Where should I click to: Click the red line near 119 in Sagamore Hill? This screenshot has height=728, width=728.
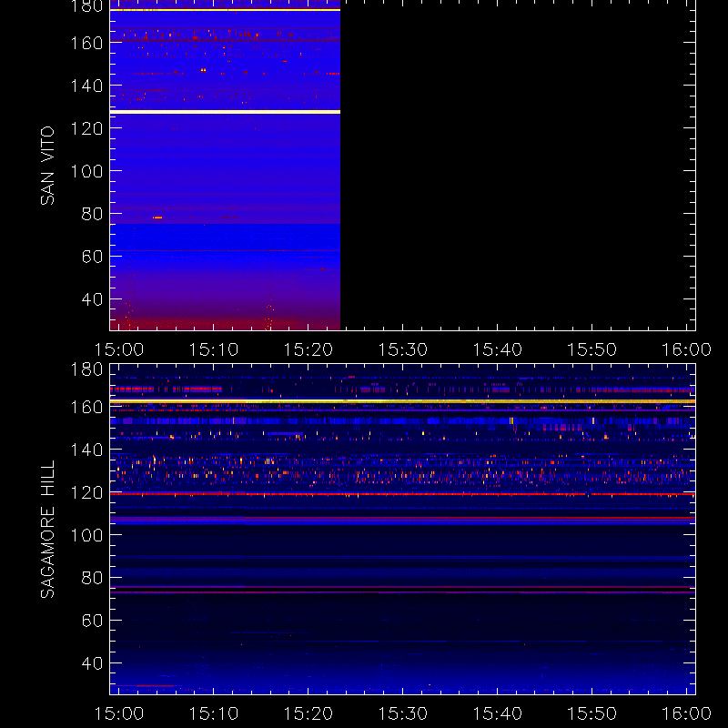tap(402, 494)
